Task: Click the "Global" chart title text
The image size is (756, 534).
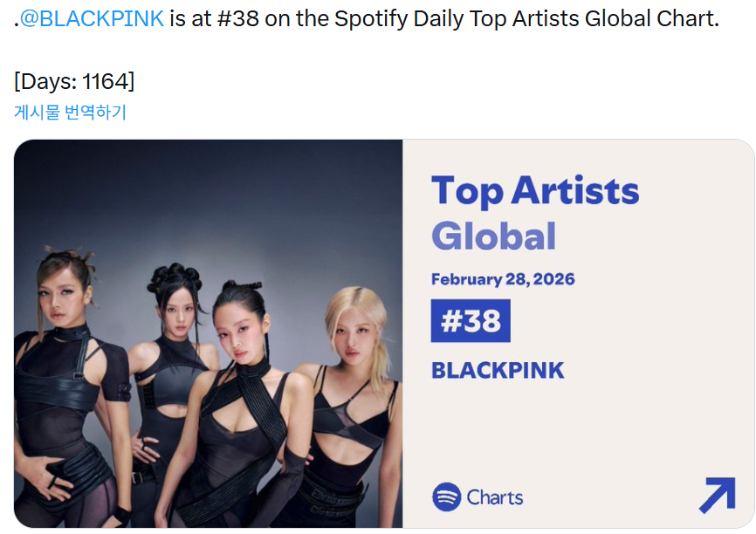Action: pyautogui.click(x=493, y=236)
